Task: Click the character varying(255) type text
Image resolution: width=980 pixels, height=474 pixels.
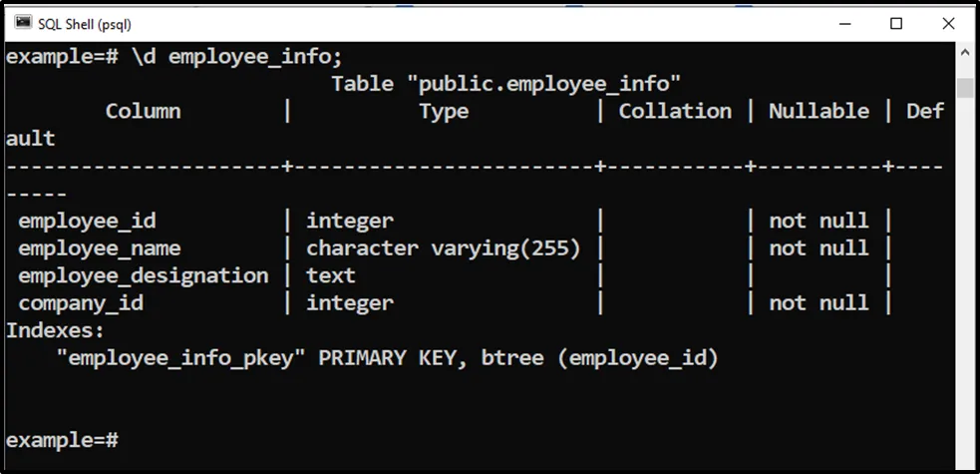Action: point(443,248)
